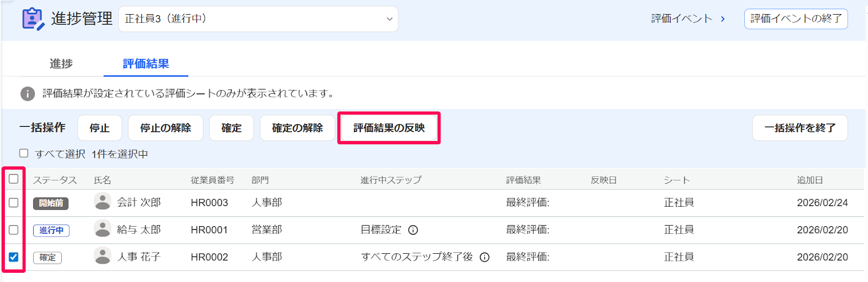Click the 営業部 department cell
The image size is (868, 282).
pyautogui.click(x=267, y=230)
